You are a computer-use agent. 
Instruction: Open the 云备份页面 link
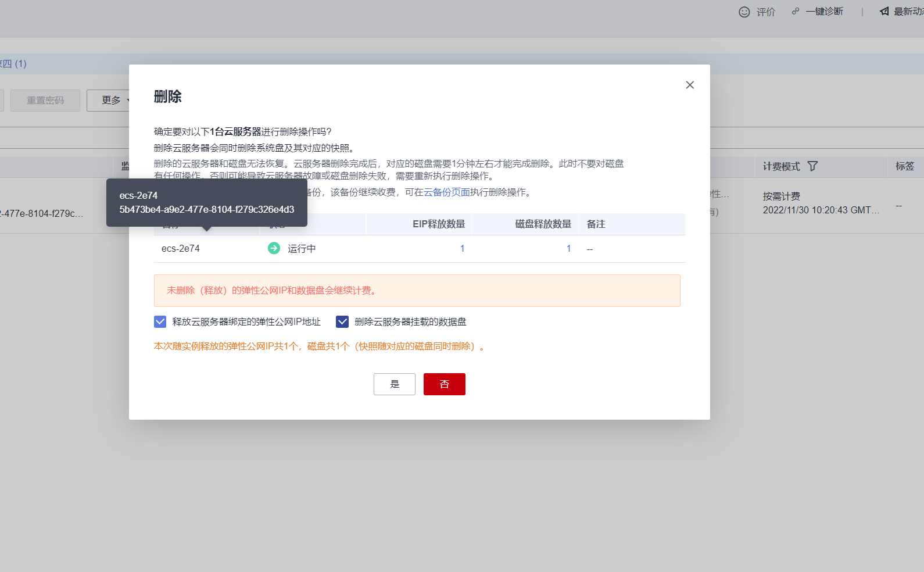pos(447,192)
